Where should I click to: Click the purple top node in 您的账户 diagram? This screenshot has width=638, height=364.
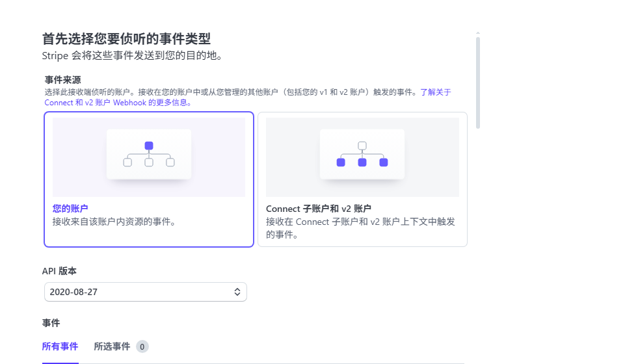click(149, 146)
